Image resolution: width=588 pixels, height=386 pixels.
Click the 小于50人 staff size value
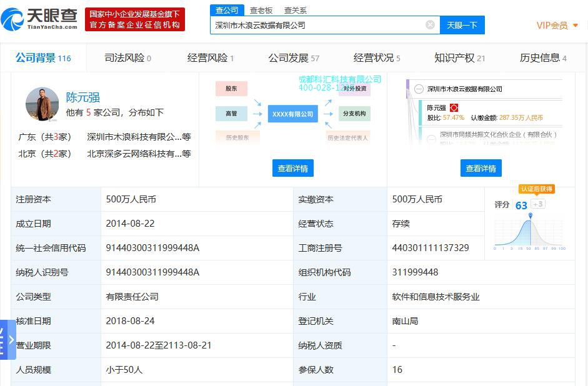(124, 370)
